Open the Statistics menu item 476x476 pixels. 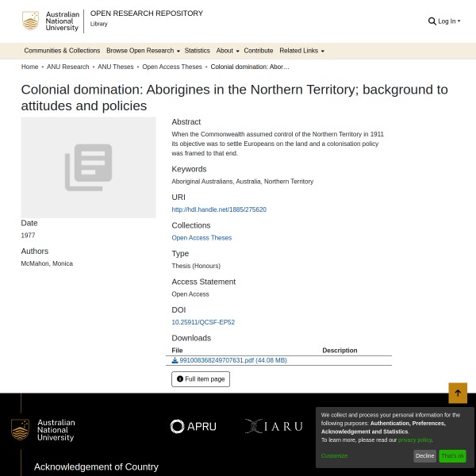click(197, 51)
